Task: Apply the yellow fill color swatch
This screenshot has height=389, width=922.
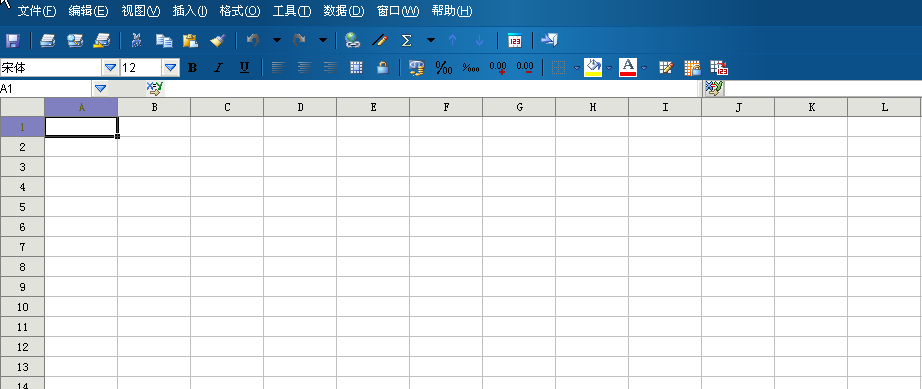Action: click(x=593, y=68)
